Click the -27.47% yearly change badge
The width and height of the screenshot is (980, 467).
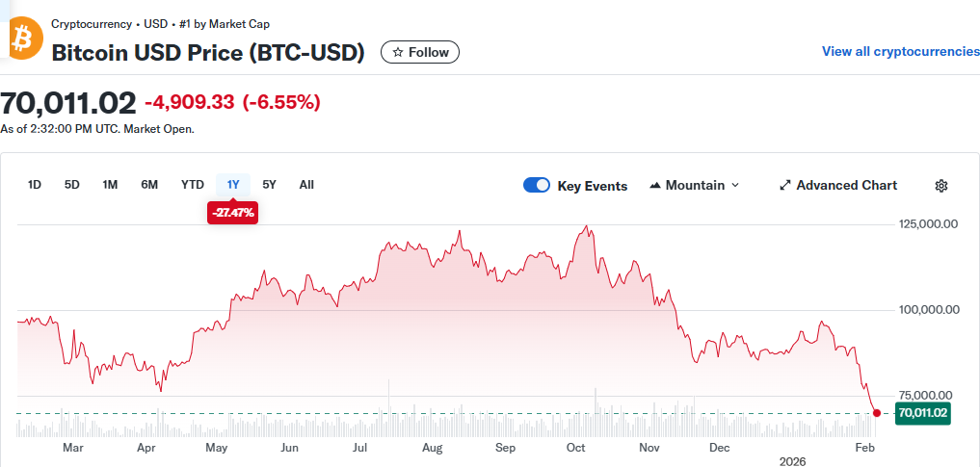(232, 212)
